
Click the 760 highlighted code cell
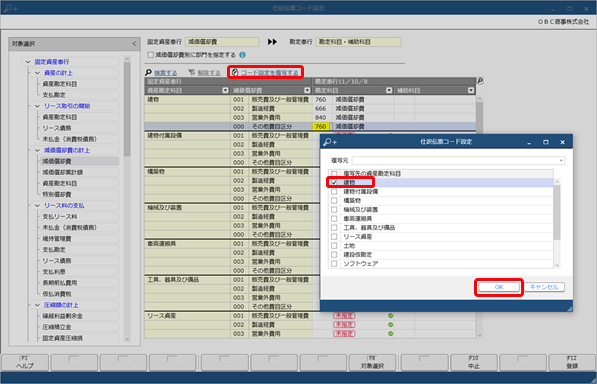click(x=321, y=126)
